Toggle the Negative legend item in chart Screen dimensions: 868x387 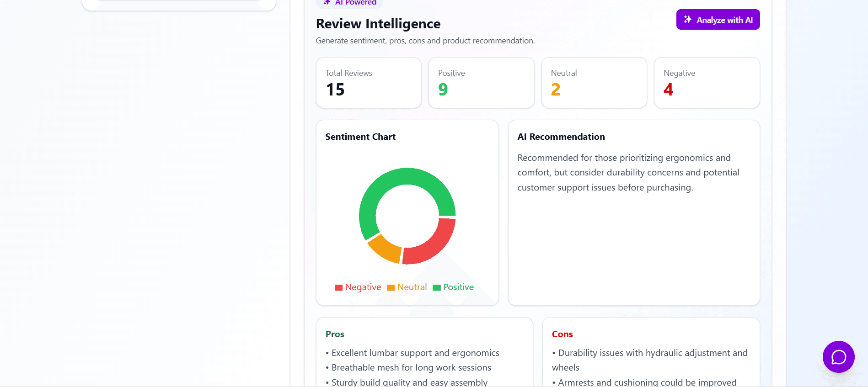click(358, 287)
